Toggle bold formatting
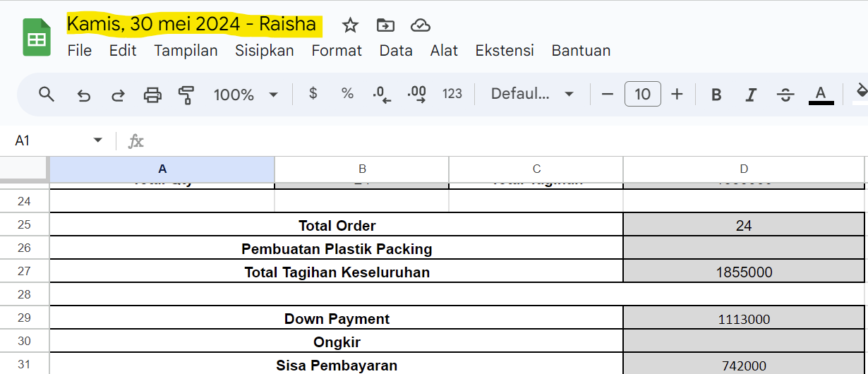 point(716,95)
